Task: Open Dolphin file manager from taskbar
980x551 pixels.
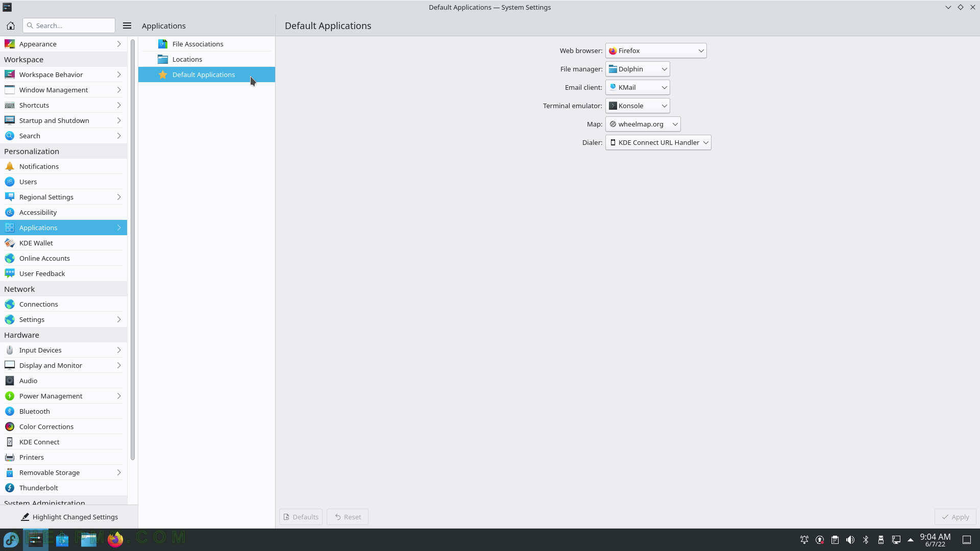Action: coord(89,539)
